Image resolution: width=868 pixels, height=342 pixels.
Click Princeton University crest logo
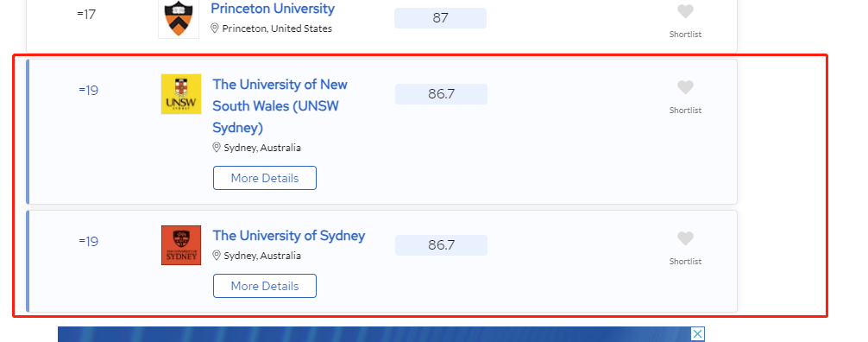pyautogui.click(x=179, y=18)
